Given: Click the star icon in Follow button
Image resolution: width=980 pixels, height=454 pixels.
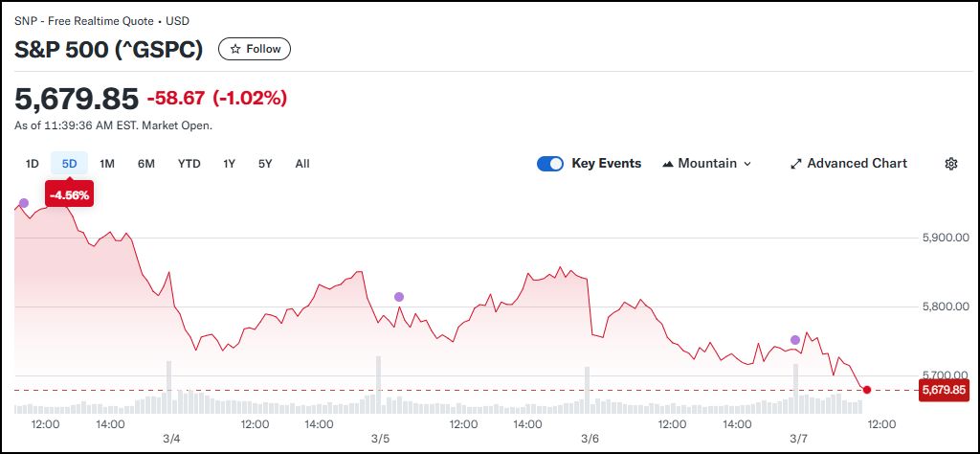Looking at the screenshot, I should [x=235, y=49].
